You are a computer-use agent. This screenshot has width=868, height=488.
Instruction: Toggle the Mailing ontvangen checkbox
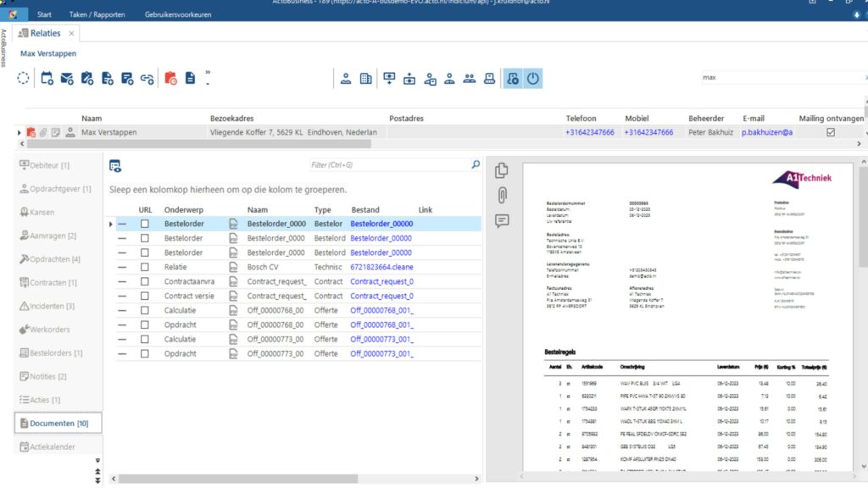[831, 132]
